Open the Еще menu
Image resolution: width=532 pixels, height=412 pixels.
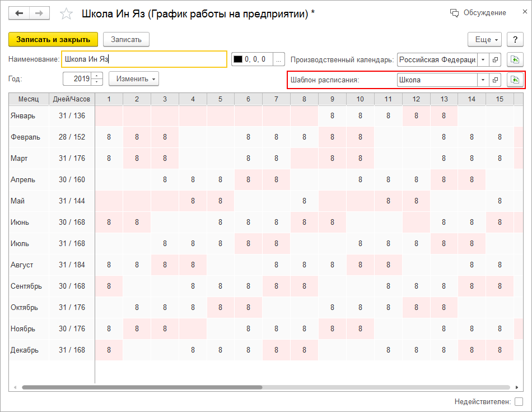484,39
